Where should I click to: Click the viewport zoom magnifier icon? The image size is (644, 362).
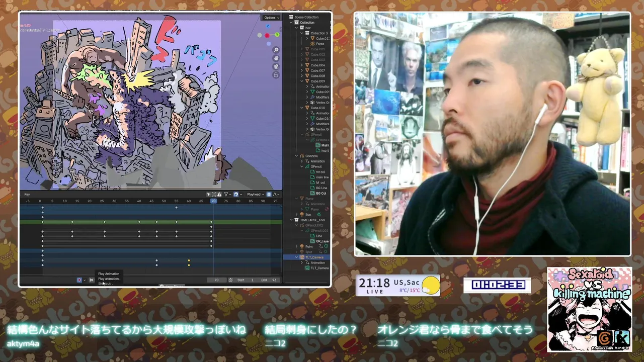click(276, 50)
